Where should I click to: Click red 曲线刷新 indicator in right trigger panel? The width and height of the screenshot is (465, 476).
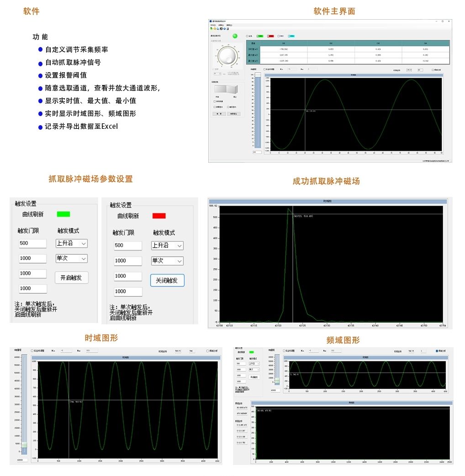[x=159, y=216]
